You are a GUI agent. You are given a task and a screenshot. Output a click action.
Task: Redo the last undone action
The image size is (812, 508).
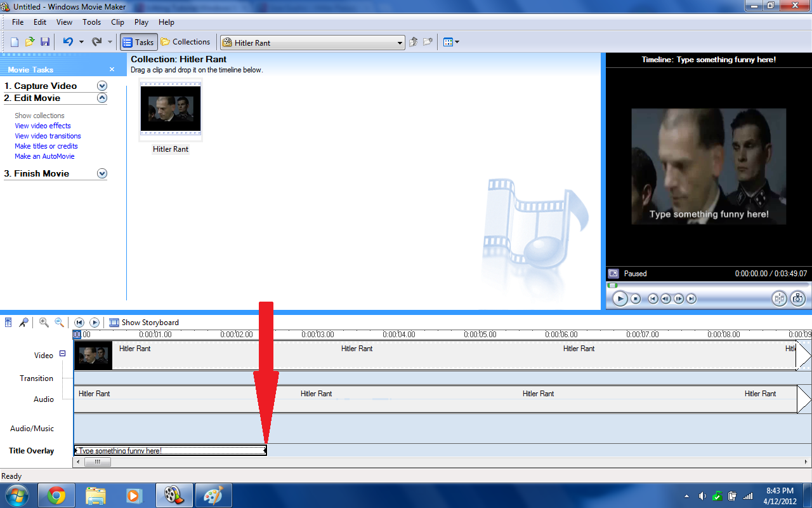point(96,42)
